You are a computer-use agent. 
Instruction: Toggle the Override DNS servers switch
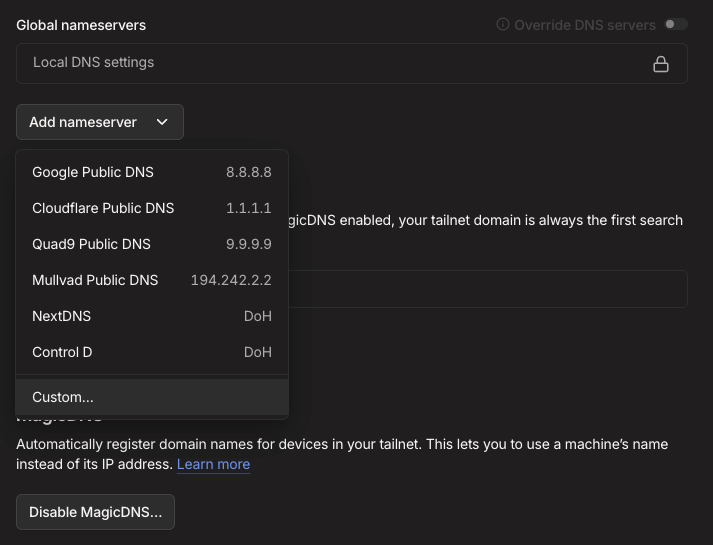pos(676,25)
